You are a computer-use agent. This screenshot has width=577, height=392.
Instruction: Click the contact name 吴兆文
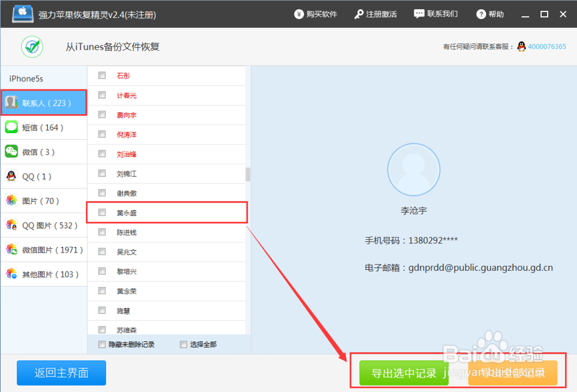pos(126,252)
